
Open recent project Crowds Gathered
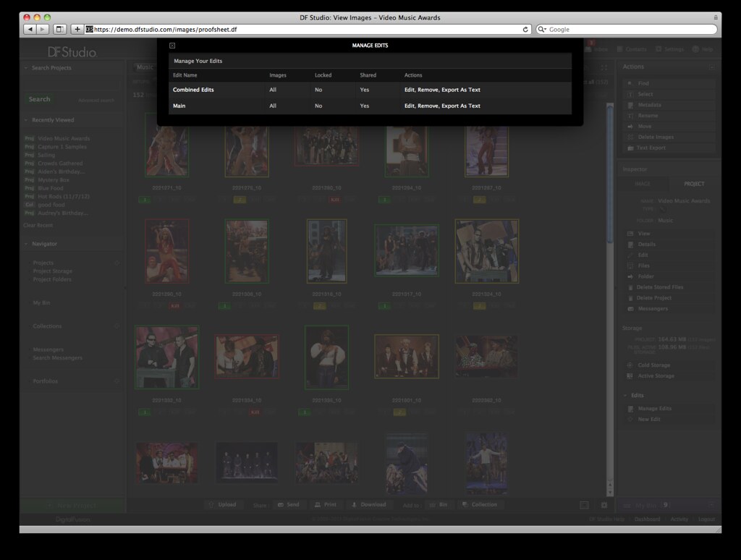pos(60,164)
